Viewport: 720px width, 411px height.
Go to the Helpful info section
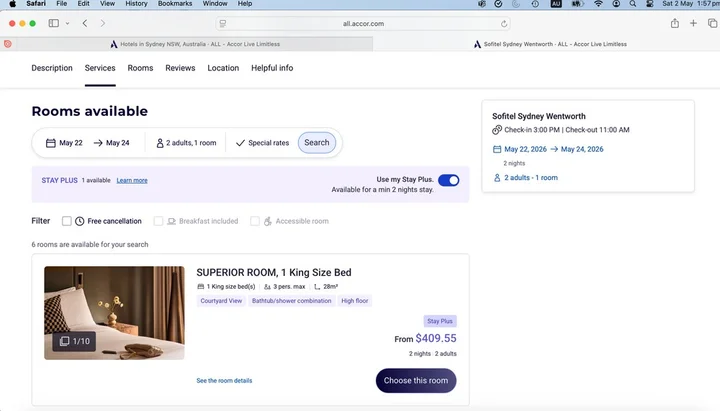[x=272, y=68]
